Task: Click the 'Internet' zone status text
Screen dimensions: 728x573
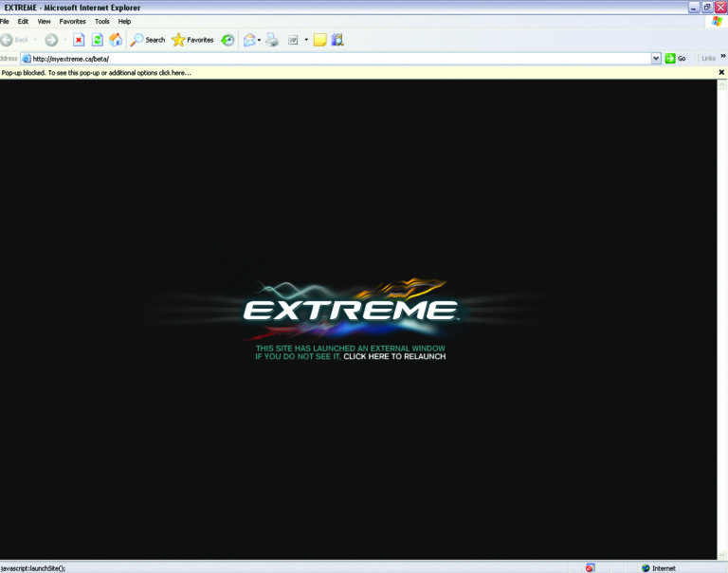Action: [x=664, y=568]
